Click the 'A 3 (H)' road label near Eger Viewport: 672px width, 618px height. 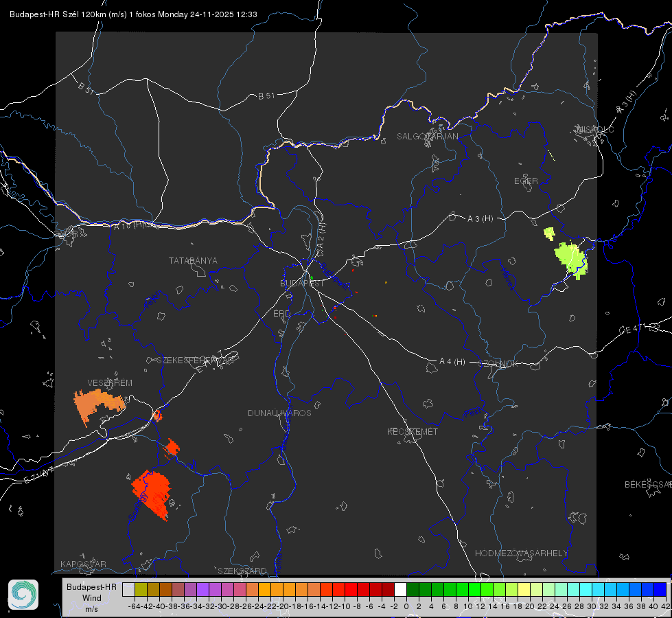480,218
